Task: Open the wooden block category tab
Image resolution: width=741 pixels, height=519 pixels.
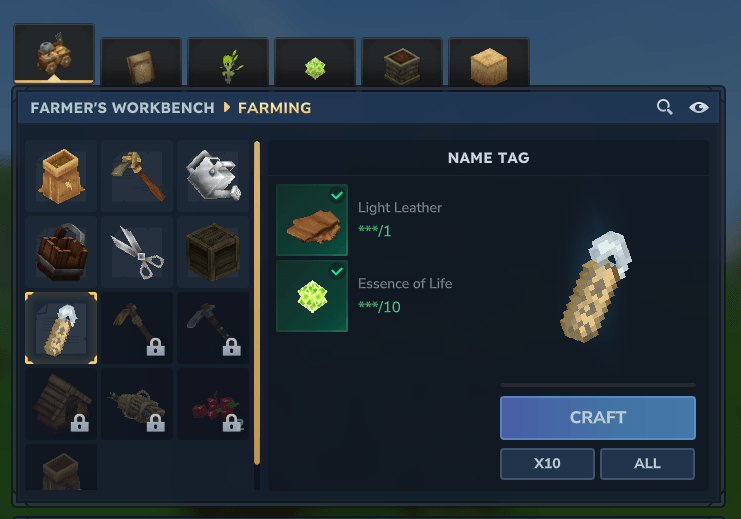Action: [x=489, y=62]
